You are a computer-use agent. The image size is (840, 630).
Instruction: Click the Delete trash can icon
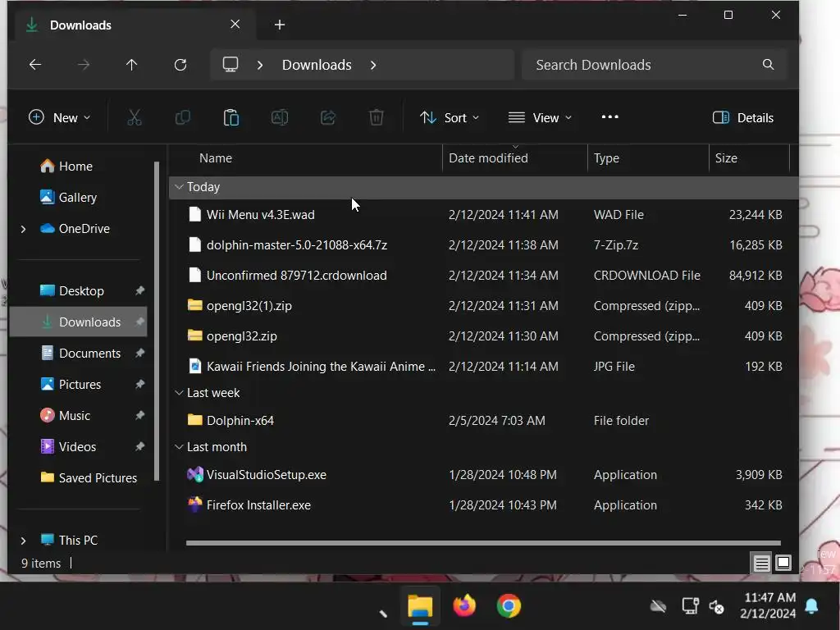pyautogui.click(x=377, y=117)
